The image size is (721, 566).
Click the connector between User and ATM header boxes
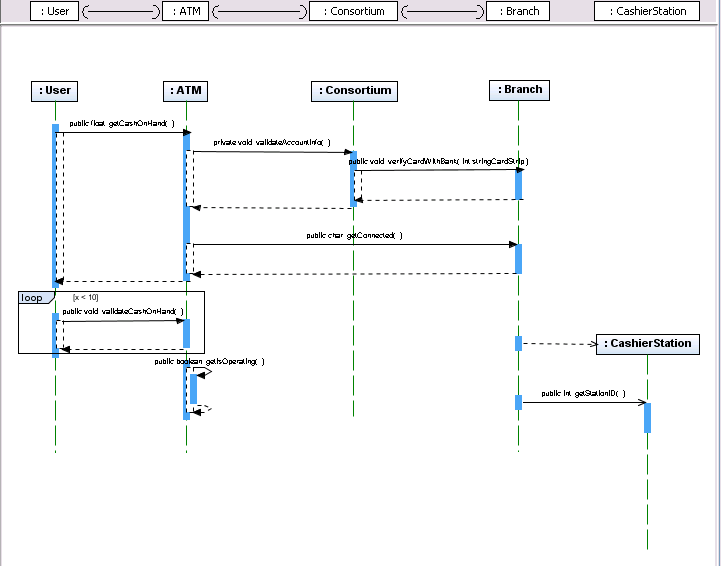pyautogui.click(x=121, y=11)
